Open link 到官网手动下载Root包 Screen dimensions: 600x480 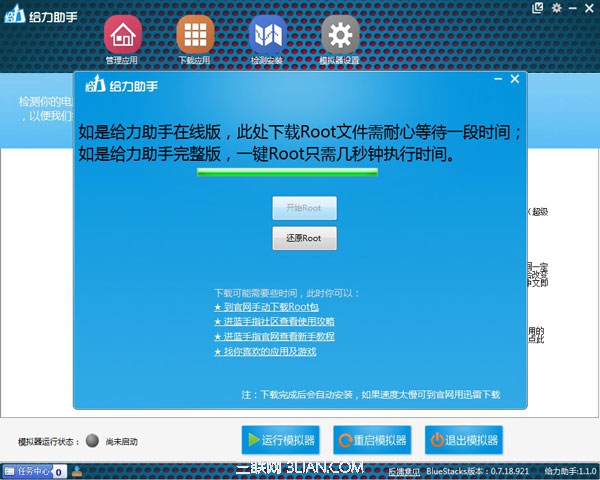[x=266, y=307]
